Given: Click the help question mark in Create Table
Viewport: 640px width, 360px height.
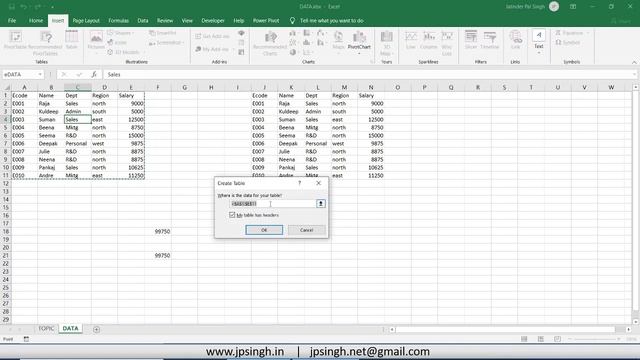Looking at the screenshot, I should (300, 183).
